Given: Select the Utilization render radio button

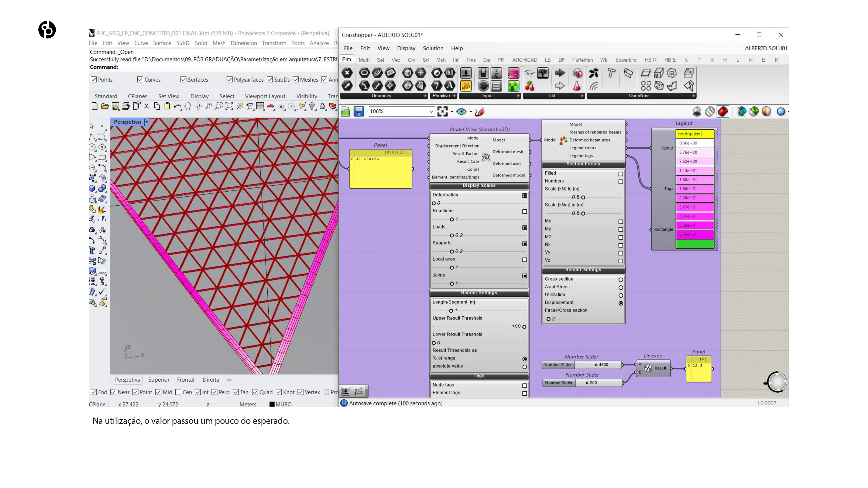Looking at the screenshot, I should pos(621,295).
